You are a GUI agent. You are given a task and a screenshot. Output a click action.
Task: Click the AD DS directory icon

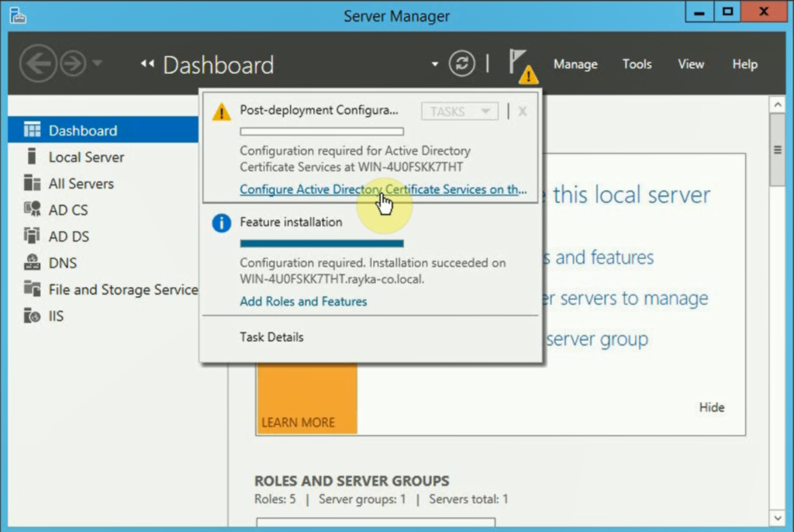click(32, 236)
